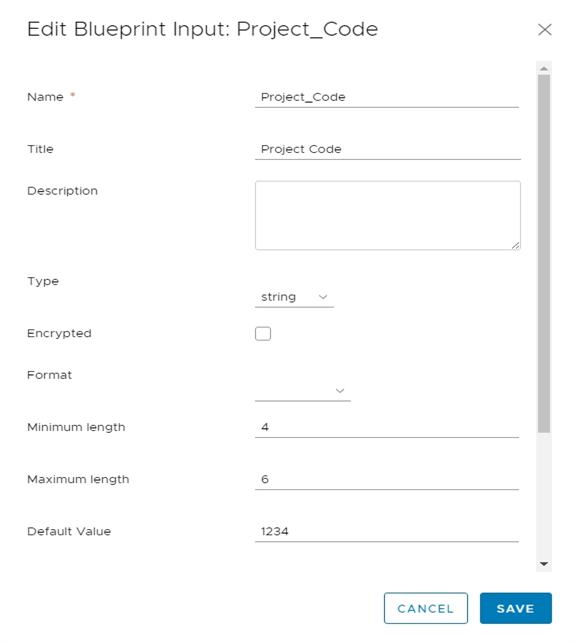Open the Type dropdown showing string
576x643 pixels.
click(x=294, y=297)
